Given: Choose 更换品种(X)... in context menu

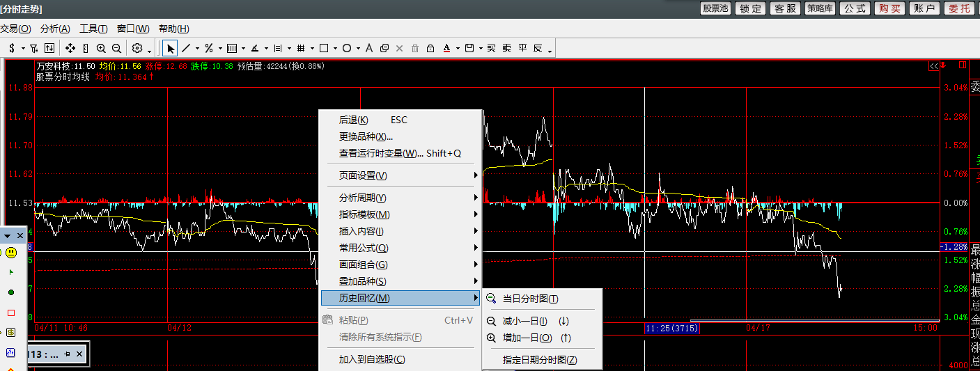Looking at the screenshot, I should pos(400,136).
